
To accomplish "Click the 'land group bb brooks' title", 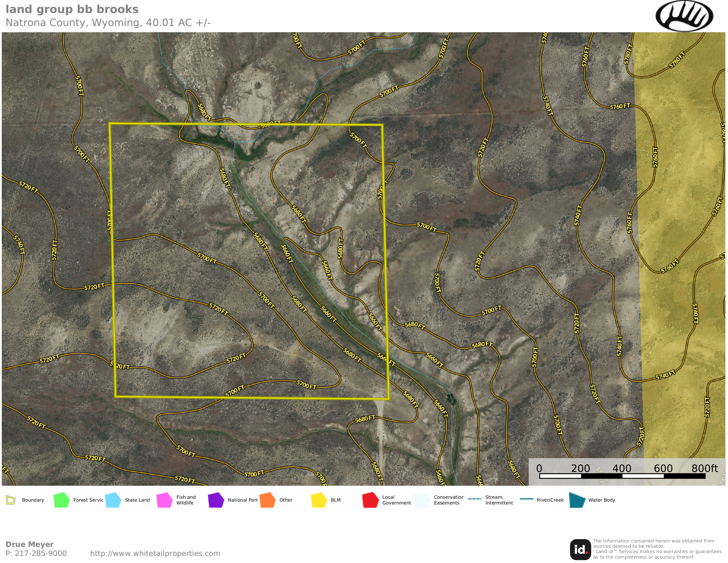I will (72, 9).
